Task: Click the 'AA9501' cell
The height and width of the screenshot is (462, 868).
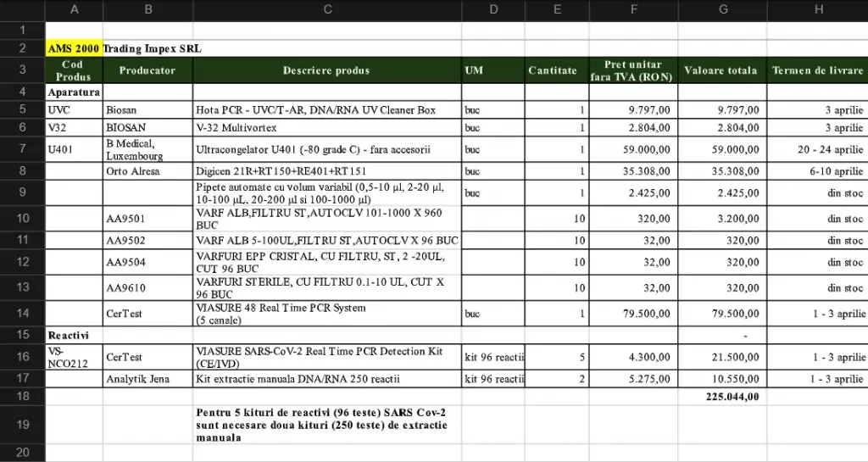Action: click(x=147, y=219)
